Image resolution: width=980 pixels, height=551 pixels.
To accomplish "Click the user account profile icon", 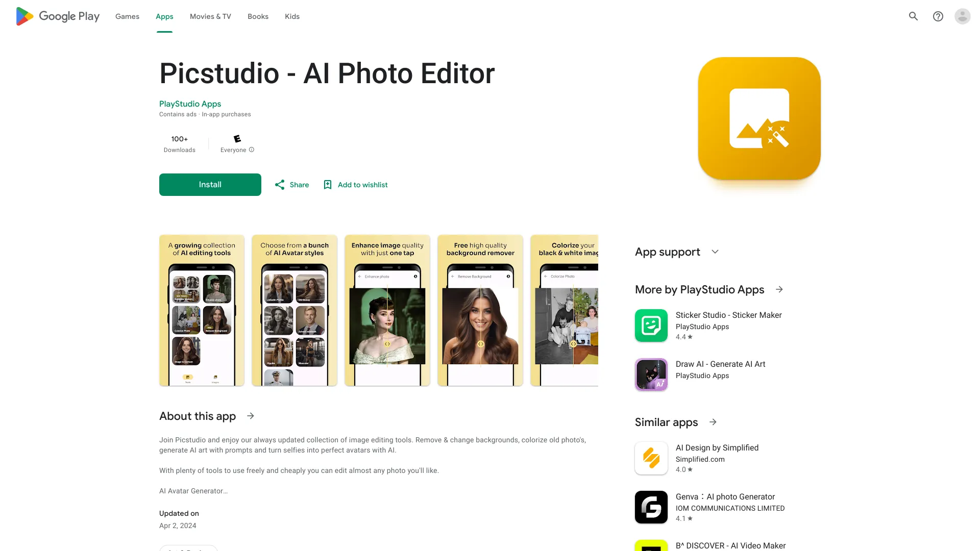I will (x=963, y=16).
